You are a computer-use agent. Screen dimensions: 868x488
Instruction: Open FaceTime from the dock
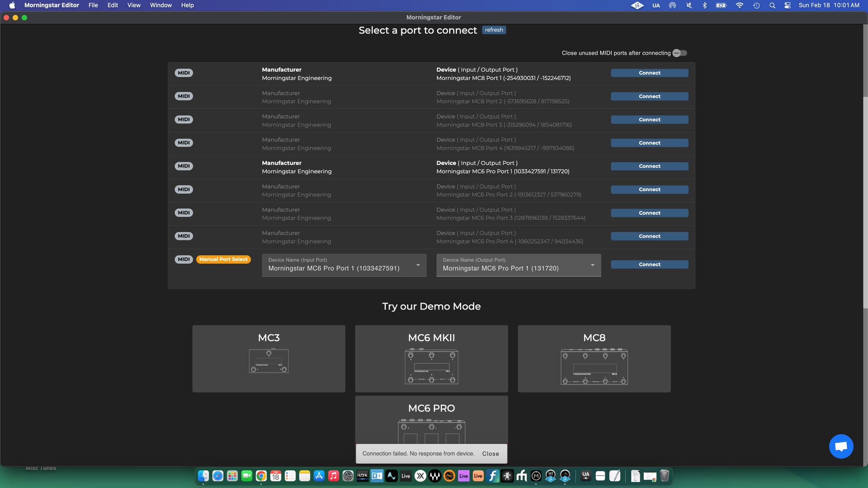(247, 476)
